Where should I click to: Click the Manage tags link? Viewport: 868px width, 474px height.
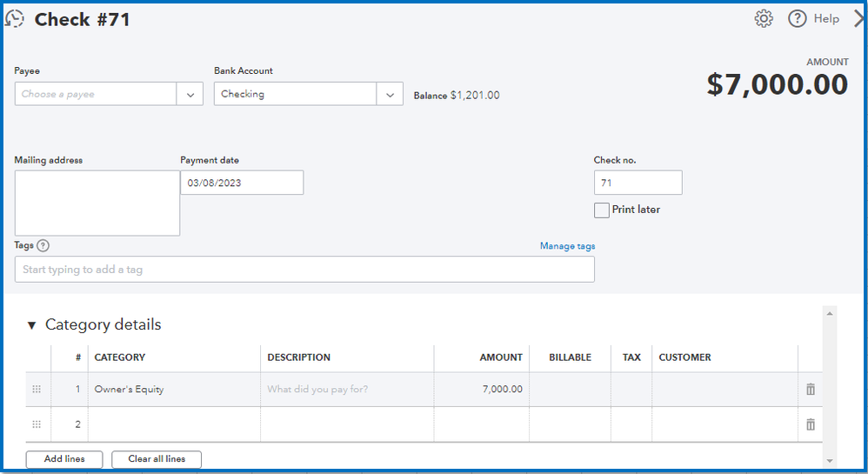(x=567, y=246)
